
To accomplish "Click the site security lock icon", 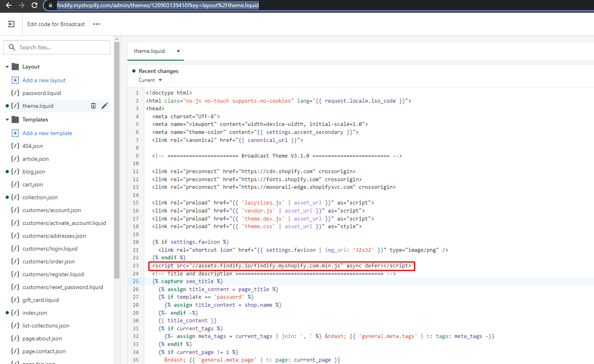I will 51,5.
